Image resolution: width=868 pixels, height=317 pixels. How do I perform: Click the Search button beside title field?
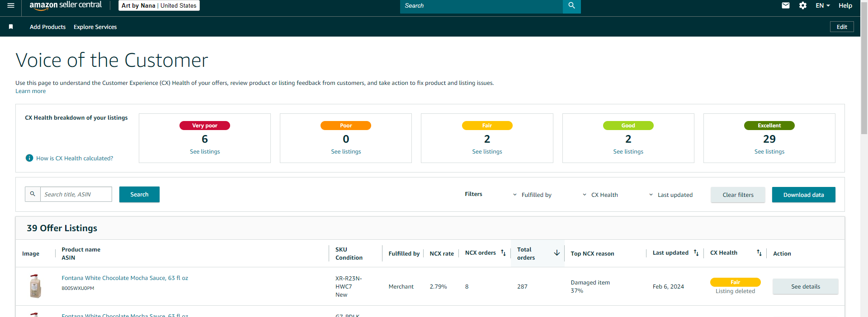click(139, 194)
